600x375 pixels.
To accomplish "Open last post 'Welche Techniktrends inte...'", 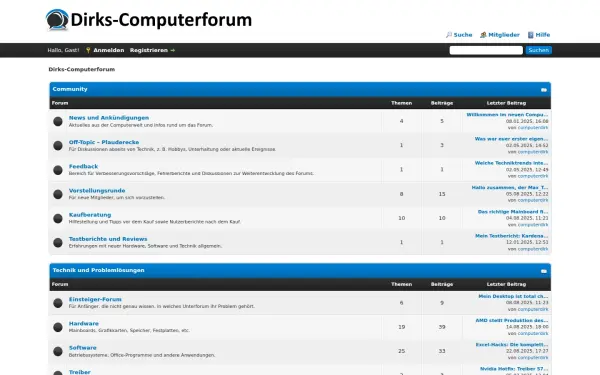I will [x=511, y=163].
